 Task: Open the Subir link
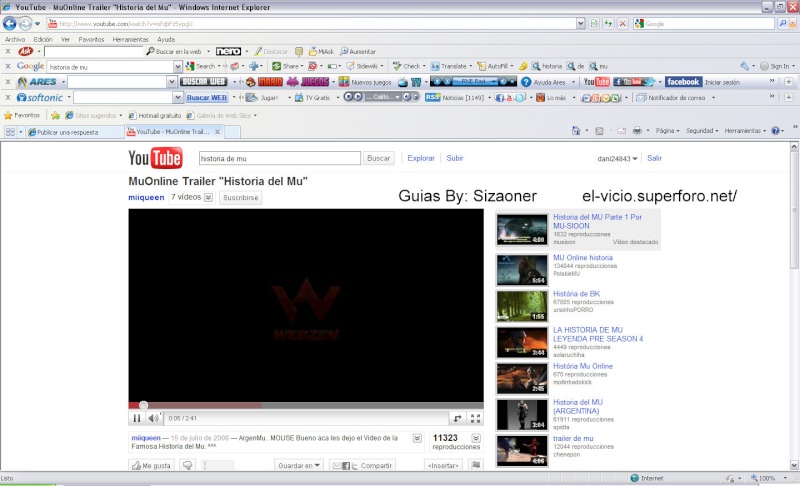click(x=455, y=158)
